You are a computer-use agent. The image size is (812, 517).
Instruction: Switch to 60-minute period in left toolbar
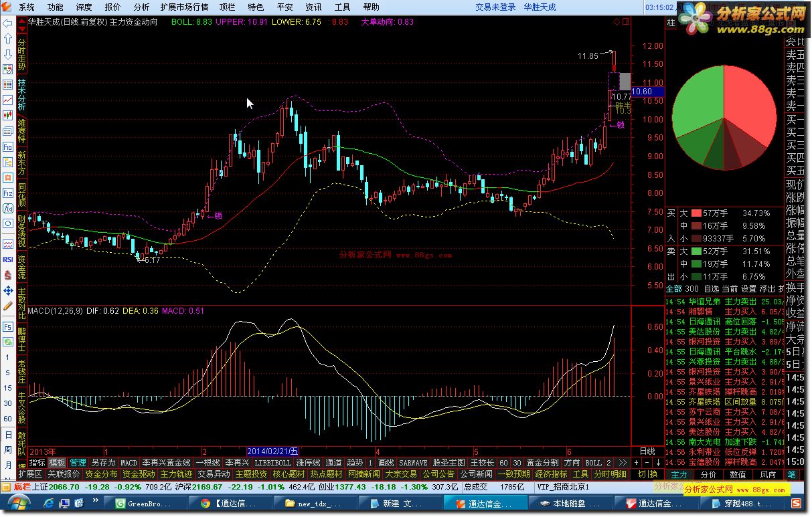coord(7,419)
